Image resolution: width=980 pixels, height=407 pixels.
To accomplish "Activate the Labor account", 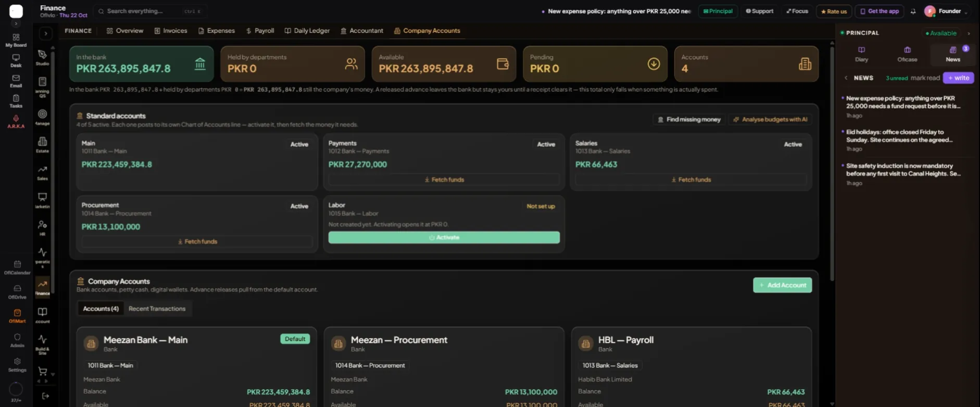I will pyautogui.click(x=444, y=237).
